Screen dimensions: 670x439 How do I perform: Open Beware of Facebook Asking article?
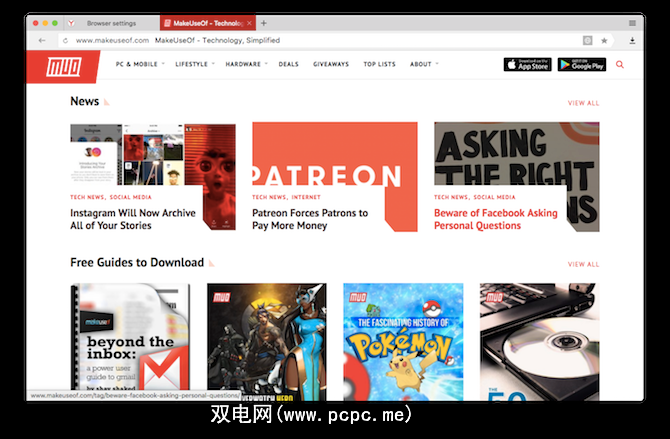tap(496, 219)
